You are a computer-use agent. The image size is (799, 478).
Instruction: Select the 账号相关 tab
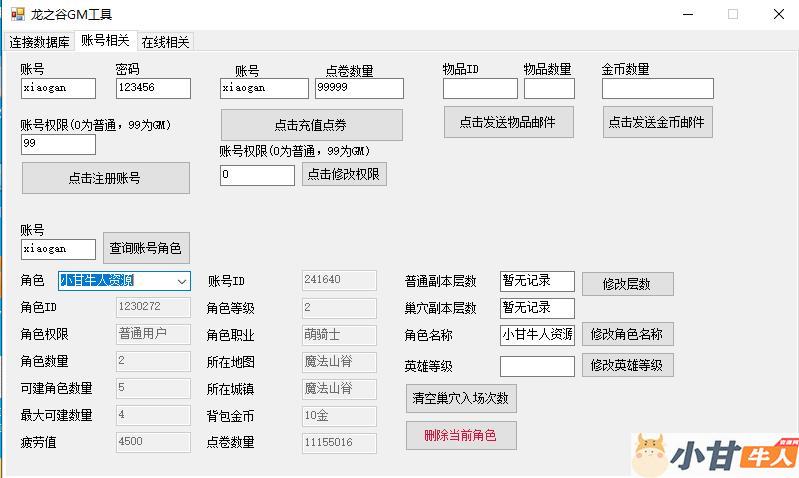pos(105,41)
